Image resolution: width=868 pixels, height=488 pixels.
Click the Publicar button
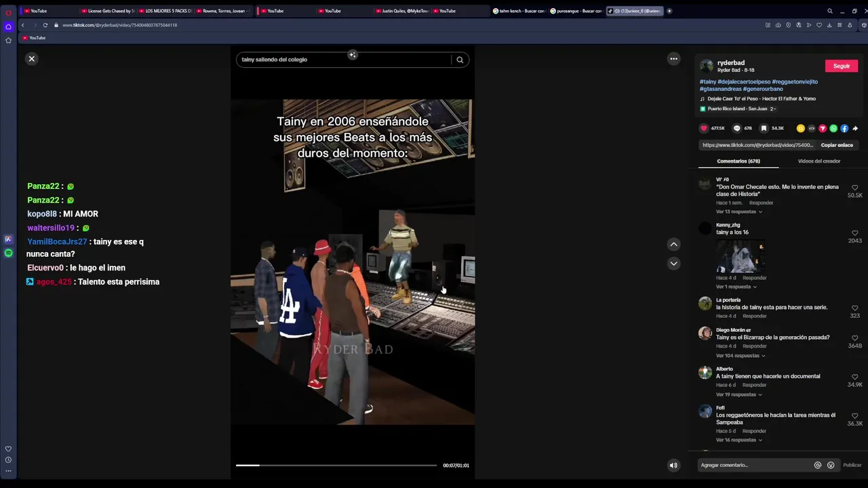pyautogui.click(x=852, y=465)
